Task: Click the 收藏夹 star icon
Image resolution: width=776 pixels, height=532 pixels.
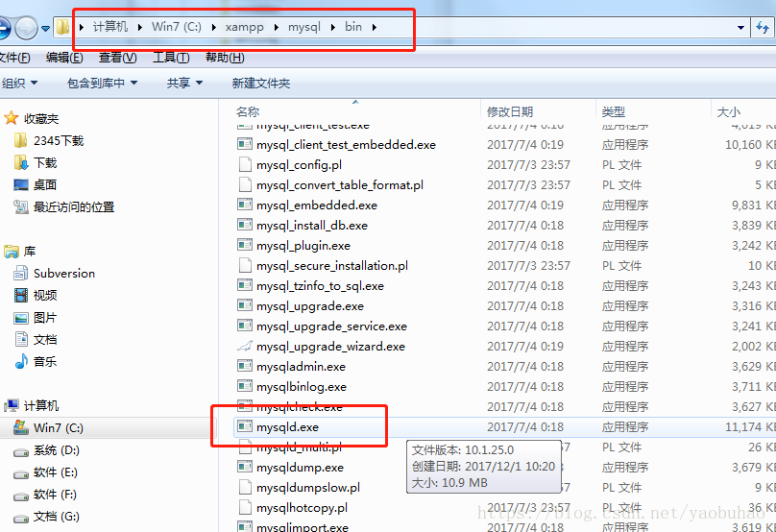Action: click(11, 118)
